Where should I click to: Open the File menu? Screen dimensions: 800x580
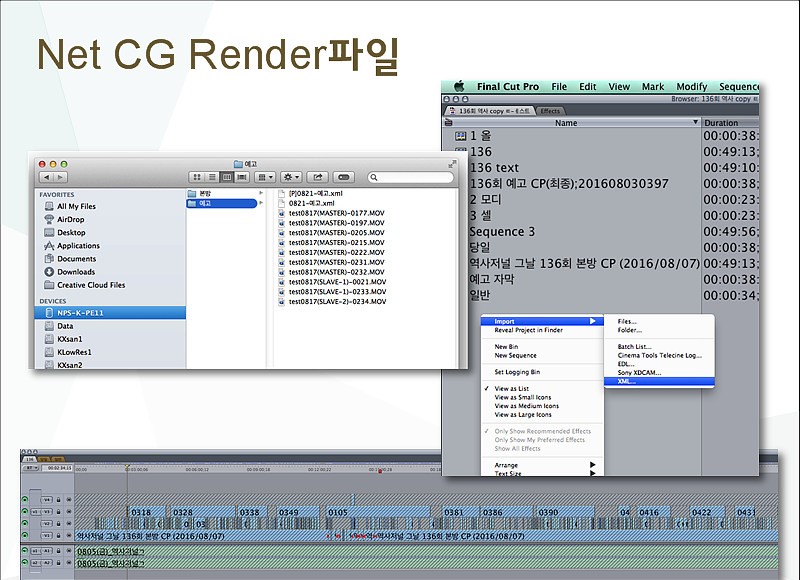click(x=559, y=87)
